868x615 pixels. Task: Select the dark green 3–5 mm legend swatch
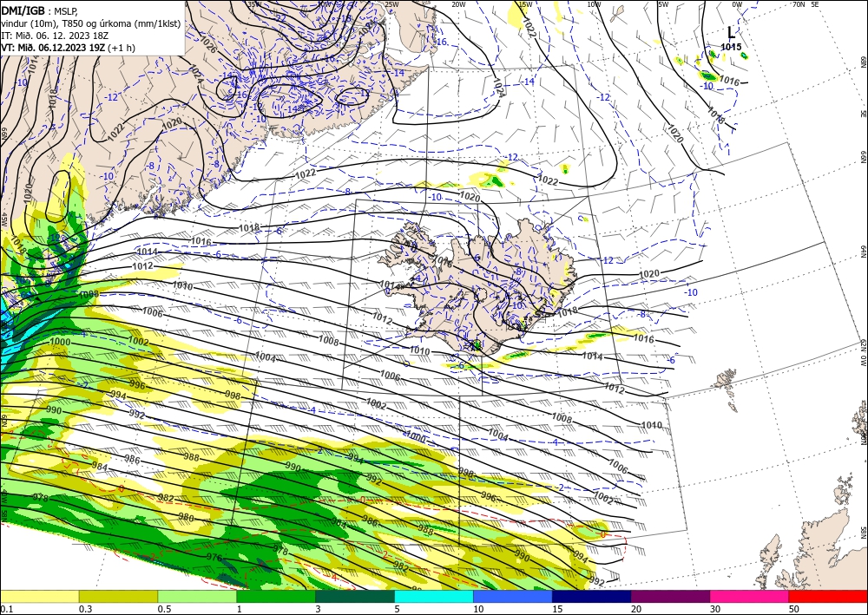[355, 596]
